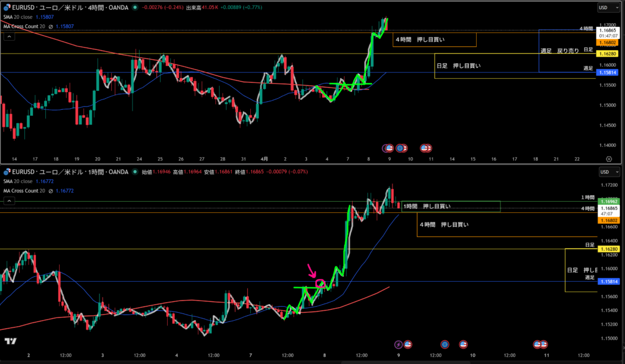This screenshot has height=364, width=625.
Task: Toggle MA Cross Count visibility on 1-hour chart
Action: (x=50, y=191)
